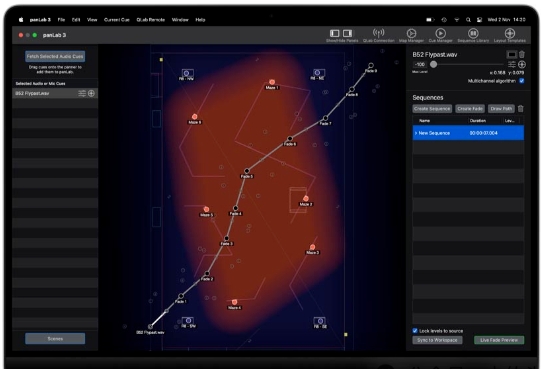The height and width of the screenshot is (369, 542).
Task: Delete sequence with trash icon beside Draw Path
Action: [521, 108]
